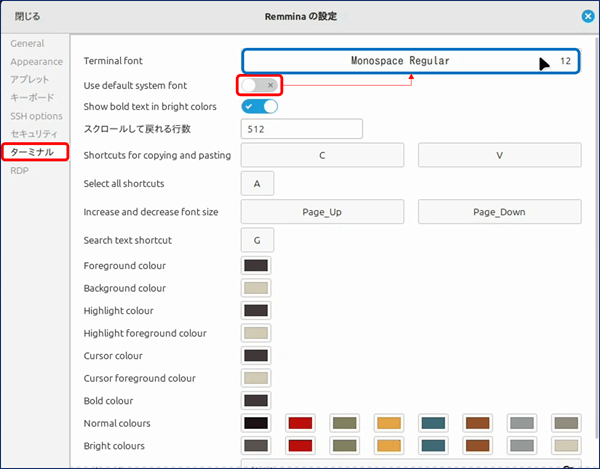Switch to the RDP tab

pyautogui.click(x=19, y=171)
